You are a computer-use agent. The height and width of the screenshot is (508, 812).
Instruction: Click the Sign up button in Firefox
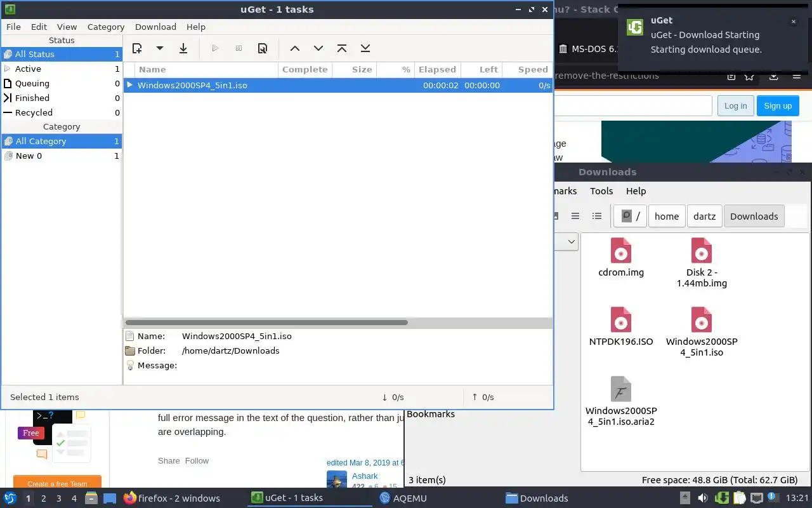tap(778, 106)
